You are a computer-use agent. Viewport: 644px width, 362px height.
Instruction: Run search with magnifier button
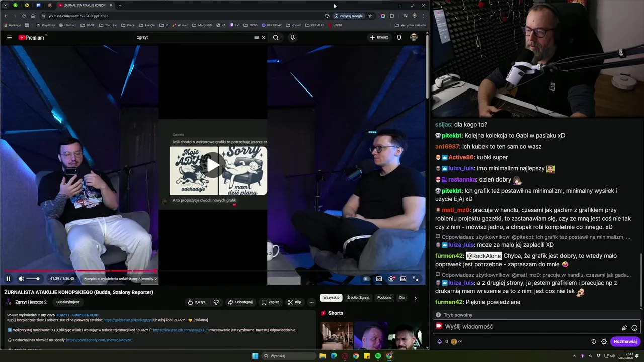point(276,37)
